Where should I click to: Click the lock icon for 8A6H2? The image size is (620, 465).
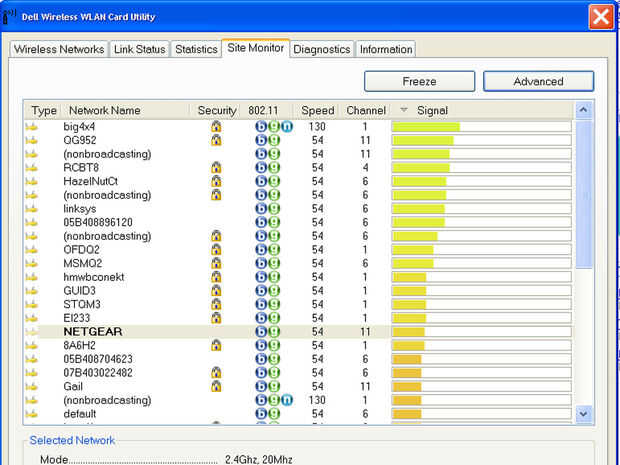click(x=216, y=346)
